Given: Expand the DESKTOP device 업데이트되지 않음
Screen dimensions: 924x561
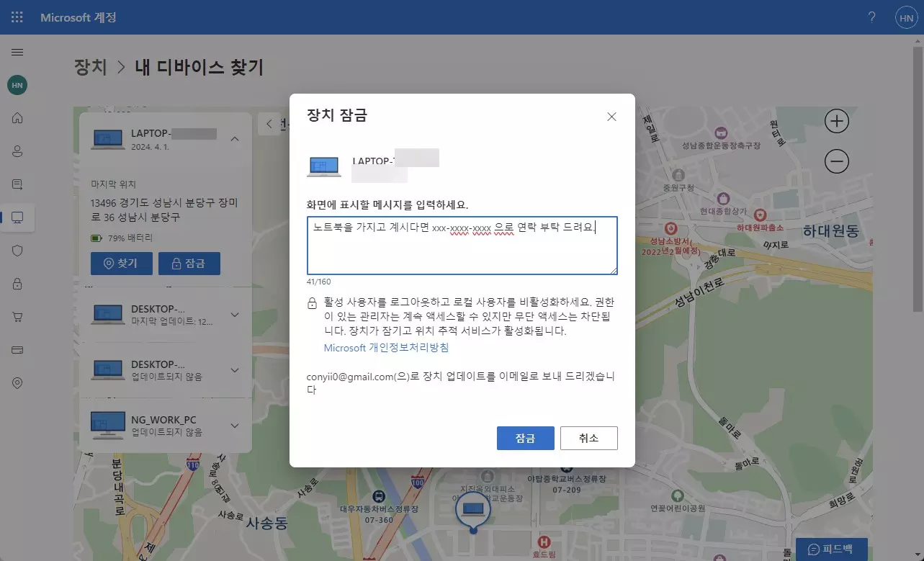Looking at the screenshot, I should (x=235, y=370).
